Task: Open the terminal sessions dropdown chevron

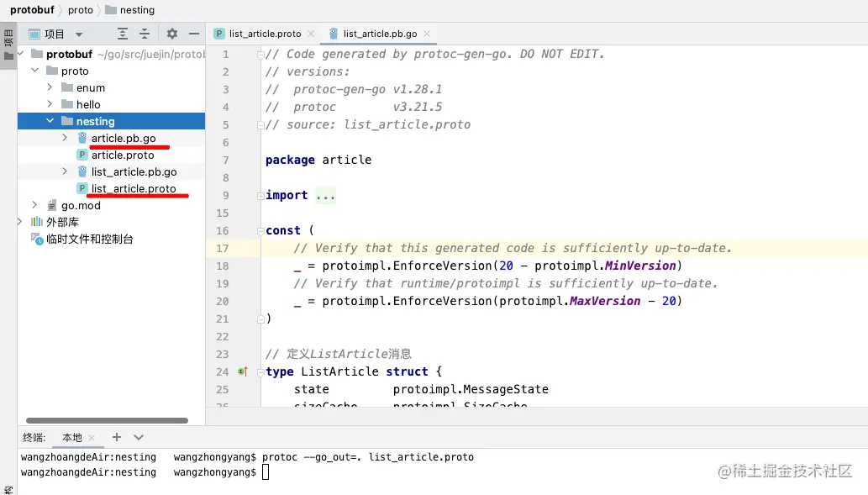Action: point(139,437)
